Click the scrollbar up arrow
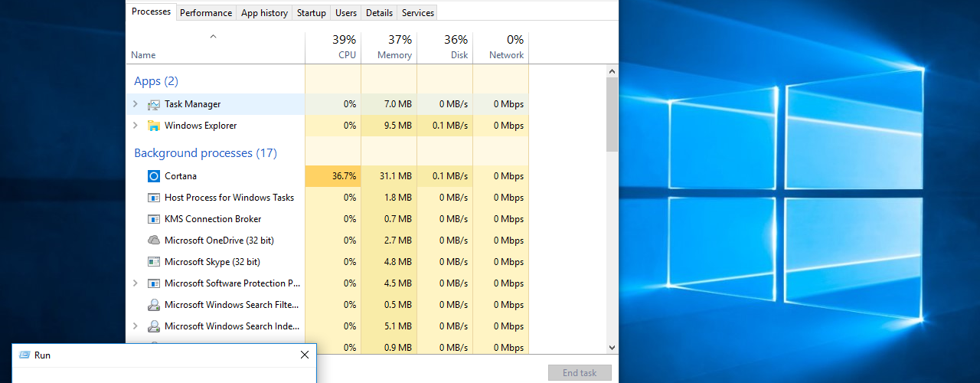This screenshot has height=383, width=980. point(612,71)
